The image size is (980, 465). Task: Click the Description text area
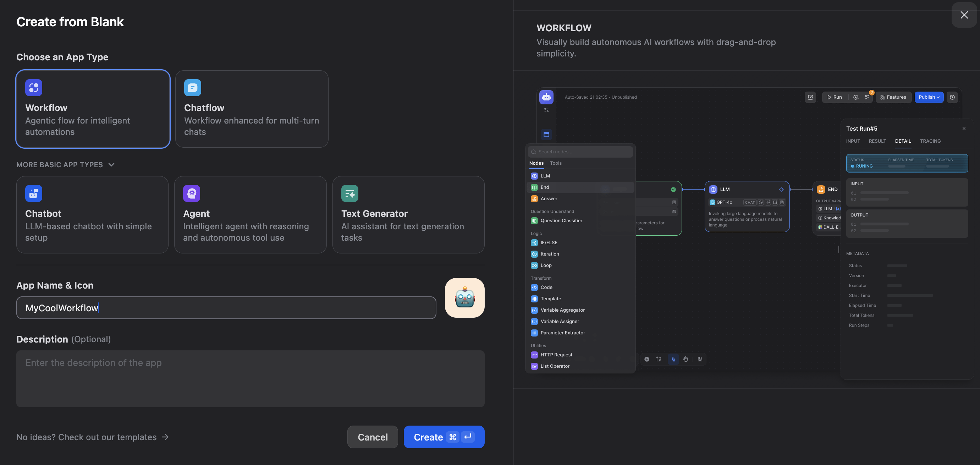[250, 379]
